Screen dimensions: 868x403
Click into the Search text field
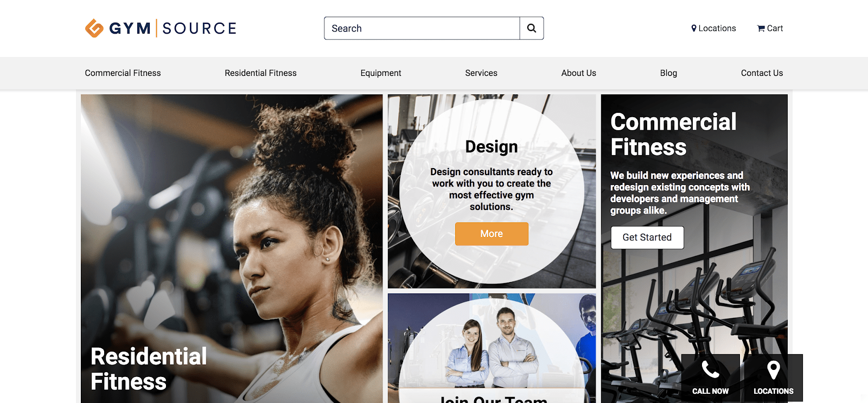click(x=422, y=28)
